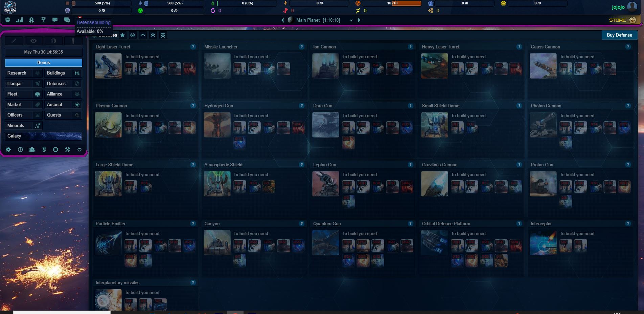Click the star filter icon beside Defenses
This screenshot has width=644, height=314.
tap(122, 35)
